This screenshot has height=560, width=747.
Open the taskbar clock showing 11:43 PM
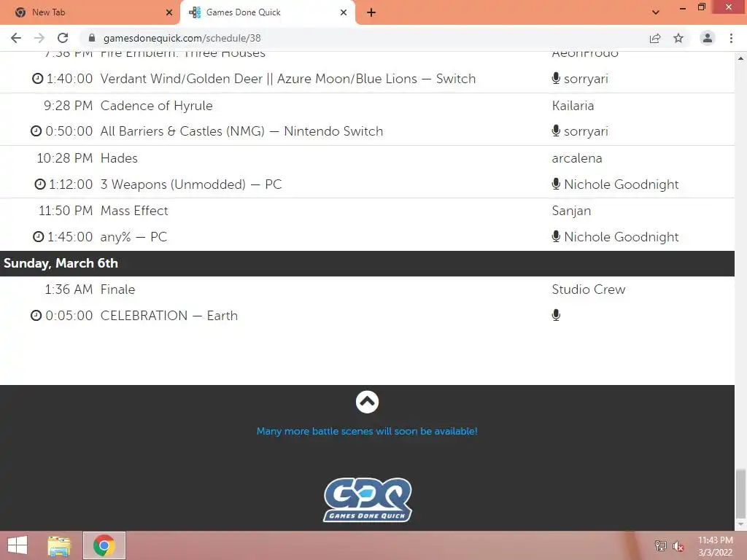click(715, 546)
